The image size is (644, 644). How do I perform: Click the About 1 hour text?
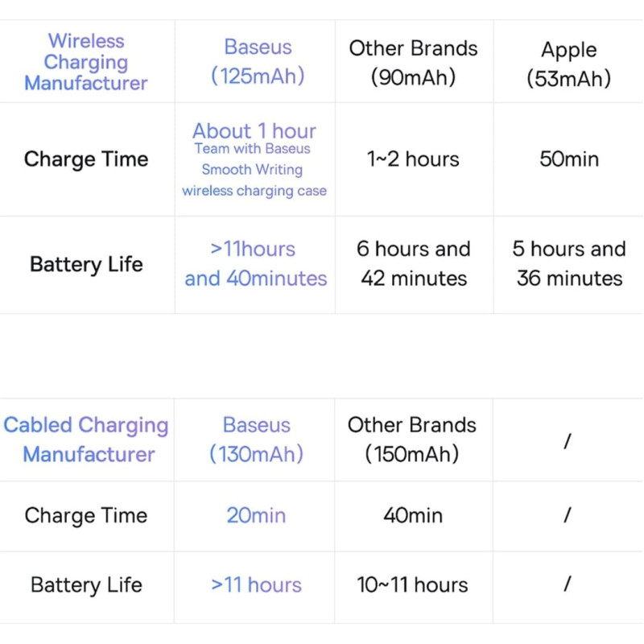coord(254,131)
